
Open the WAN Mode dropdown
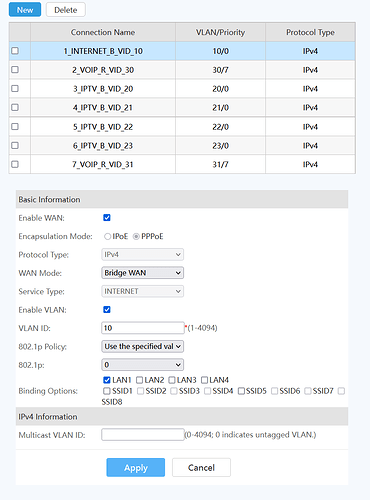[x=142, y=273]
